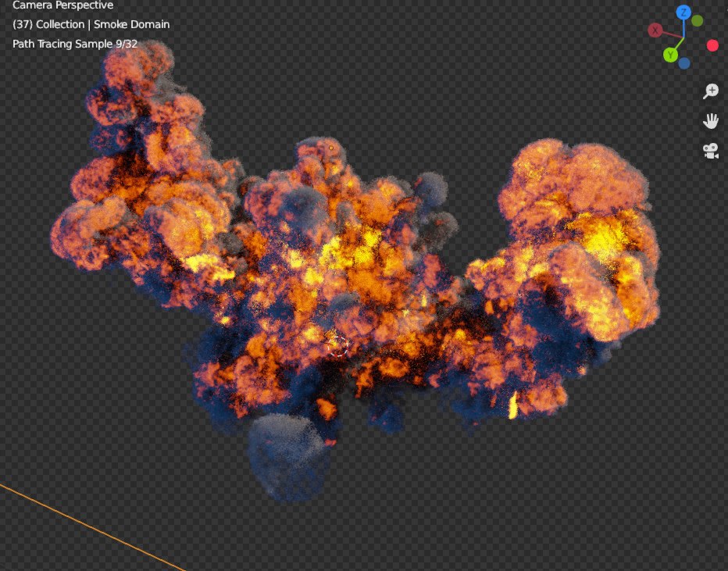Screen dimensions: 728x571
Task: Click the 3D cursor in the explosion
Action: point(338,346)
